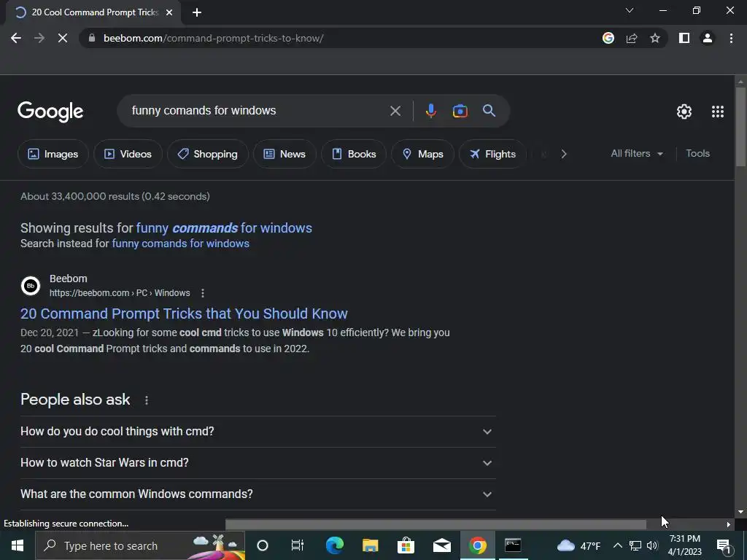Expand 'How to watch Star Wars in cmd?'

(x=258, y=463)
